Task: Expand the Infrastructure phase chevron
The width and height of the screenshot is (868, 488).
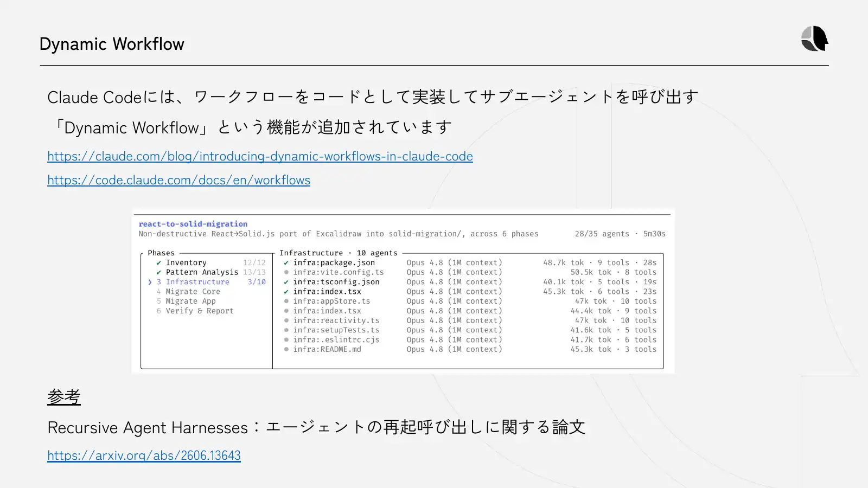Action: [x=150, y=282]
